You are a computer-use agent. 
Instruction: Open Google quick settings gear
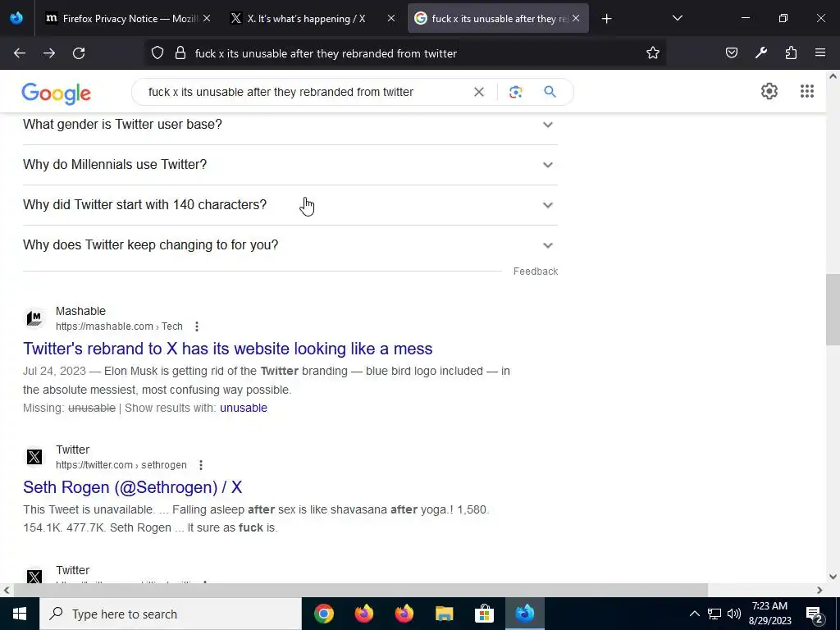[769, 91]
